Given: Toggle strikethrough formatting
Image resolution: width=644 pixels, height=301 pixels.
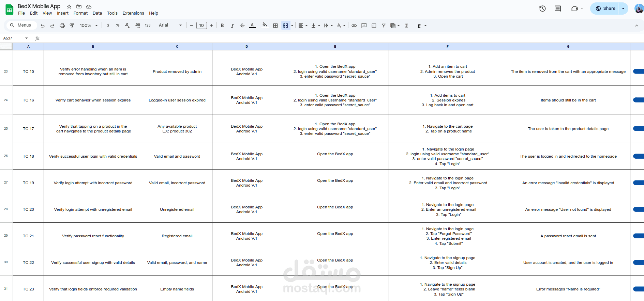Looking at the screenshot, I should click(242, 26).
